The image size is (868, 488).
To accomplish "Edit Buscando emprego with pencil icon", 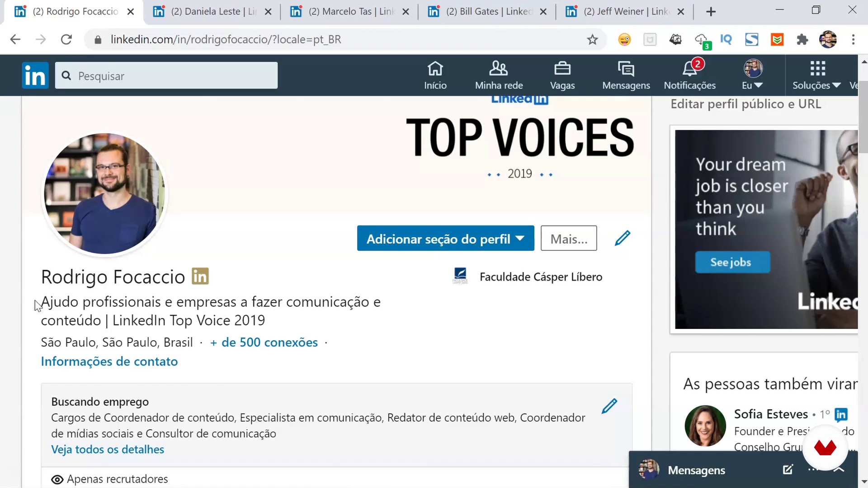I will point(609,406).
